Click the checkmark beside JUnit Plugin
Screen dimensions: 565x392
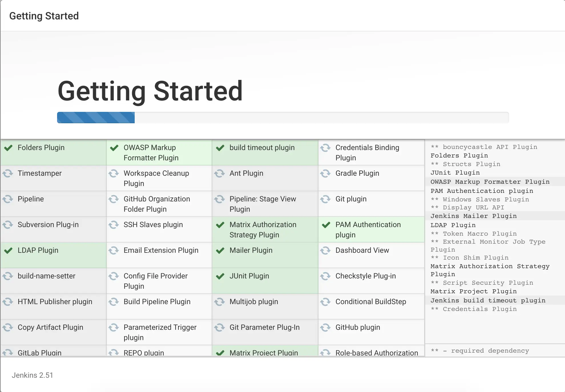pyautogui.click(x=220, y=276)
